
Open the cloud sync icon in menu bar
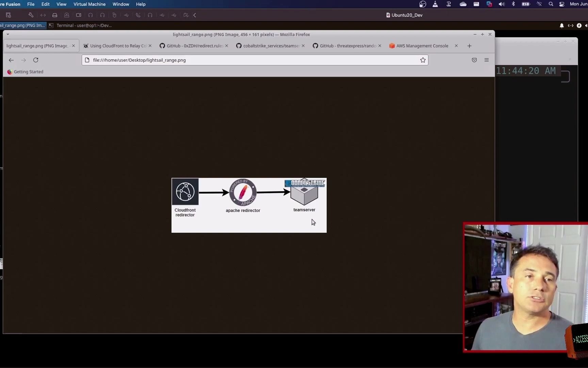coord(463,4)
